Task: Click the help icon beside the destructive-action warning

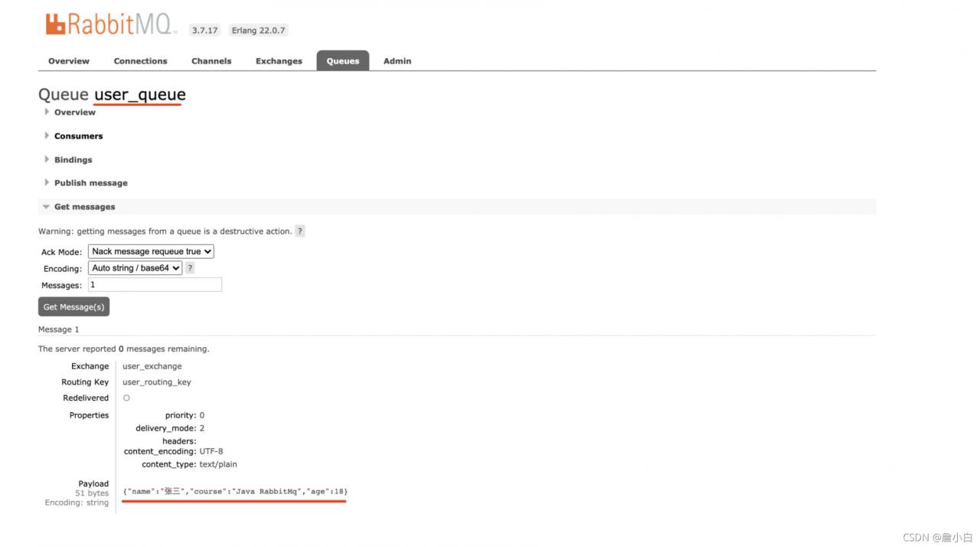Action: click(x=300, y=231)
